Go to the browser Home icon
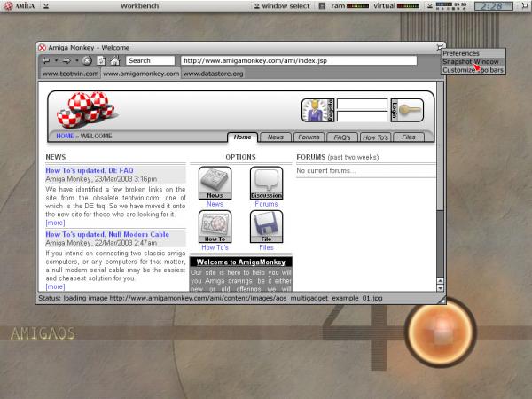Screen dimensions: 532x399 pos(115,60)
